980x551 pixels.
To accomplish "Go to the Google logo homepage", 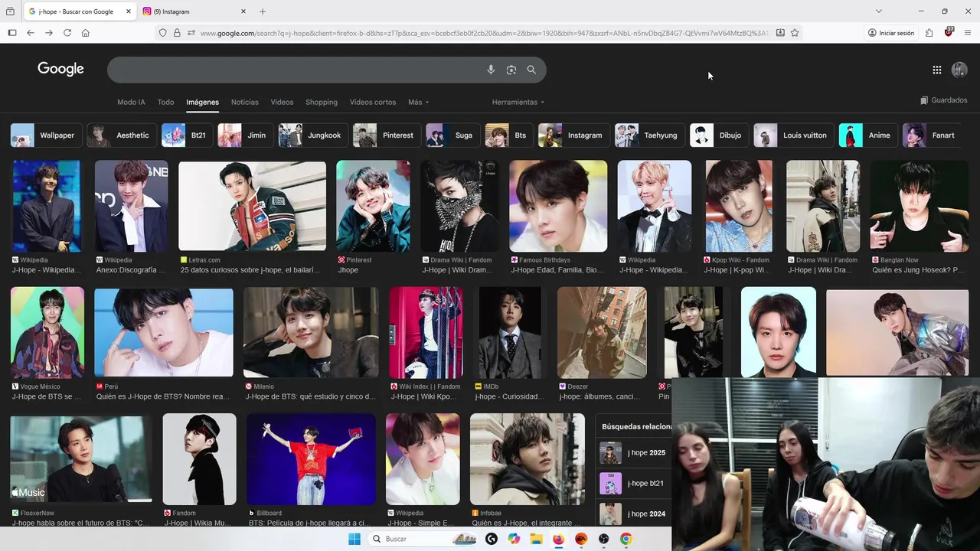I will [x=60, y=69].
